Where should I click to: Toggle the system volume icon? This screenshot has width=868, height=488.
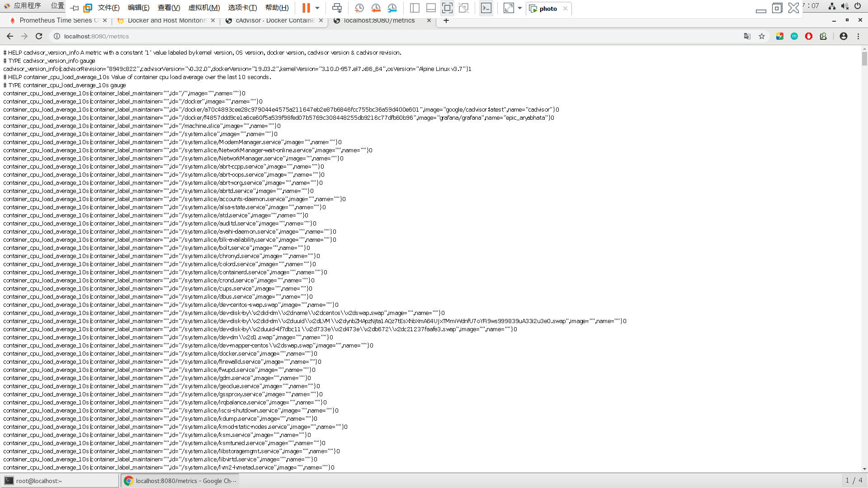844,6
